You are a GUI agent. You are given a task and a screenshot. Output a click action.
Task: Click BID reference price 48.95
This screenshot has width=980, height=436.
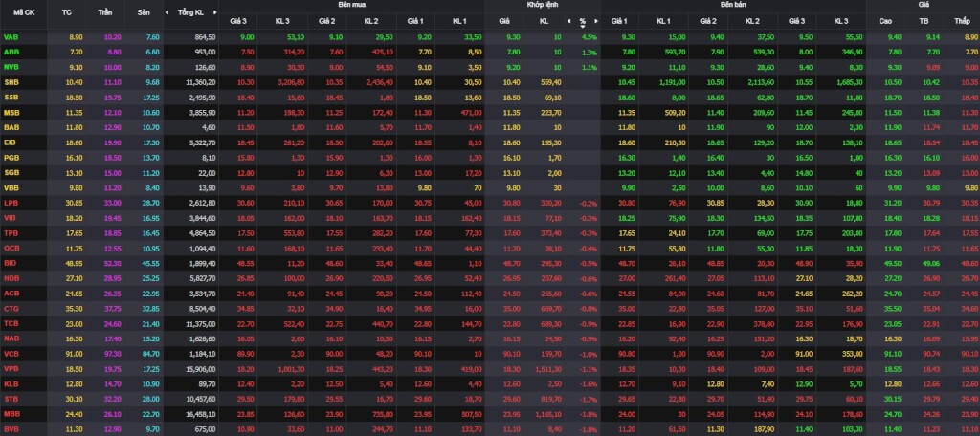tap(75, 263)
